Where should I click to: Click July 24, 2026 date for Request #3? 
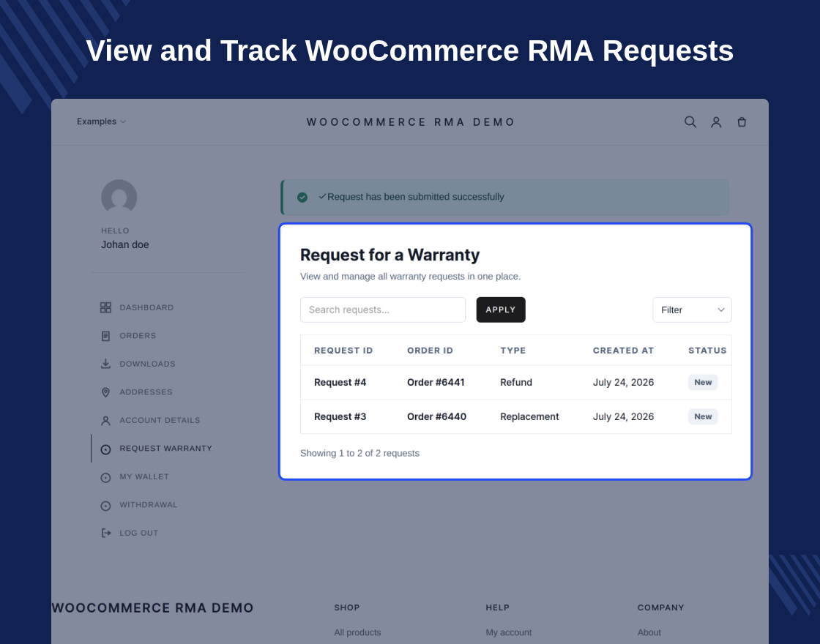pyautogui.click(x=623, y=416)
